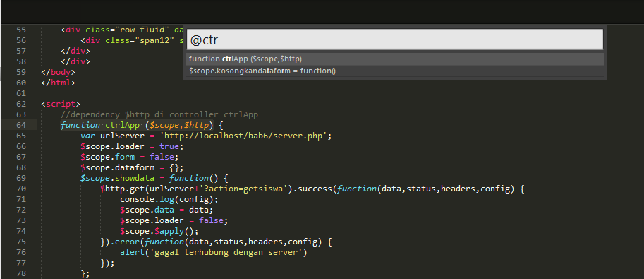Image resolution: width=644 pixels, height=279 pixels.
Task: Click '$scope.dataform = {};' line
Action: click(132, 168)
